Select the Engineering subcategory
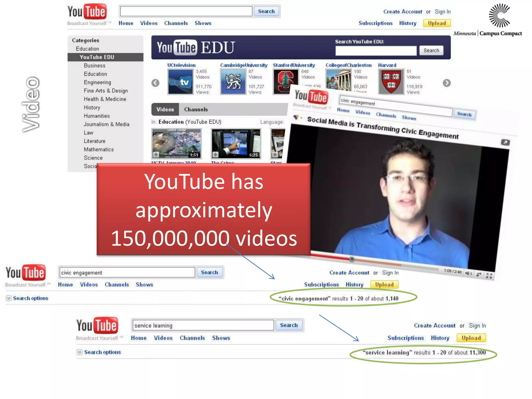Screen dimensions: 532x399 point(97,82)
